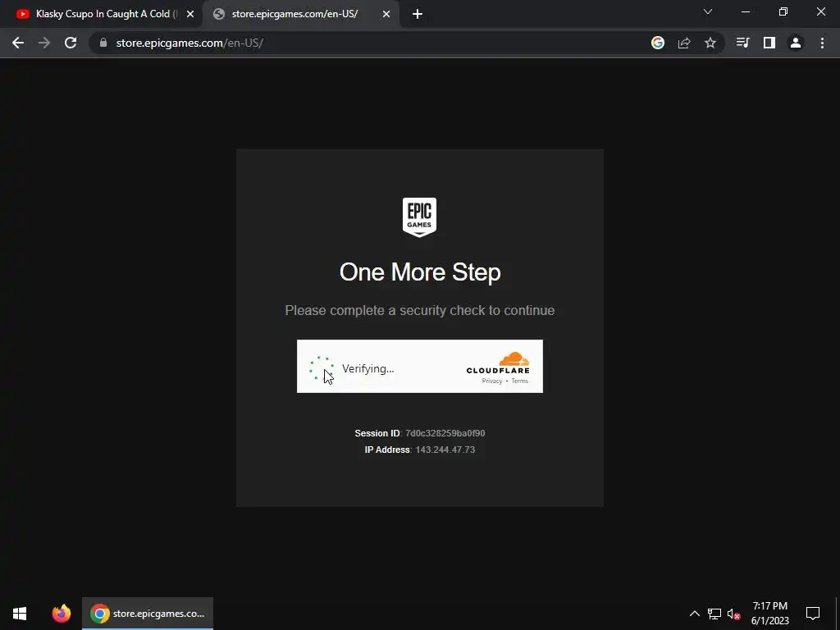The height and width of the screenshot is (630, 840).
Task: Click the 'One More Step' heading
Action: pos(420,272)
